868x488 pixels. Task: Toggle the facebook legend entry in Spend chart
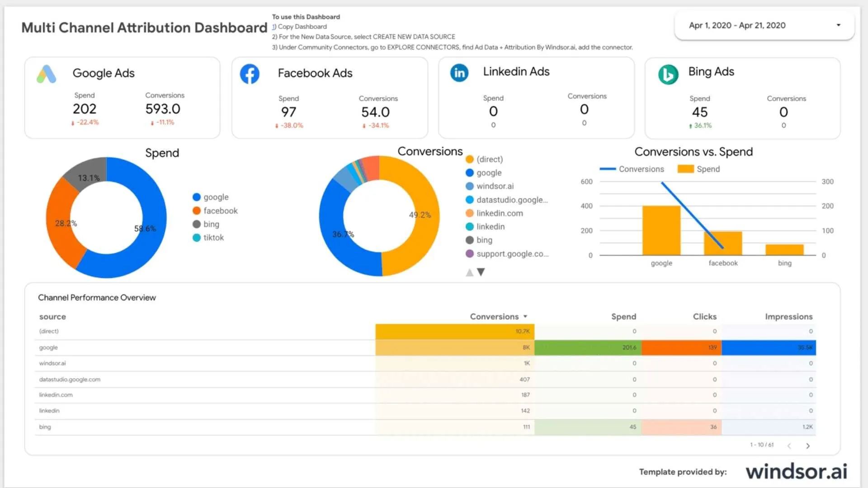point(216,210)
